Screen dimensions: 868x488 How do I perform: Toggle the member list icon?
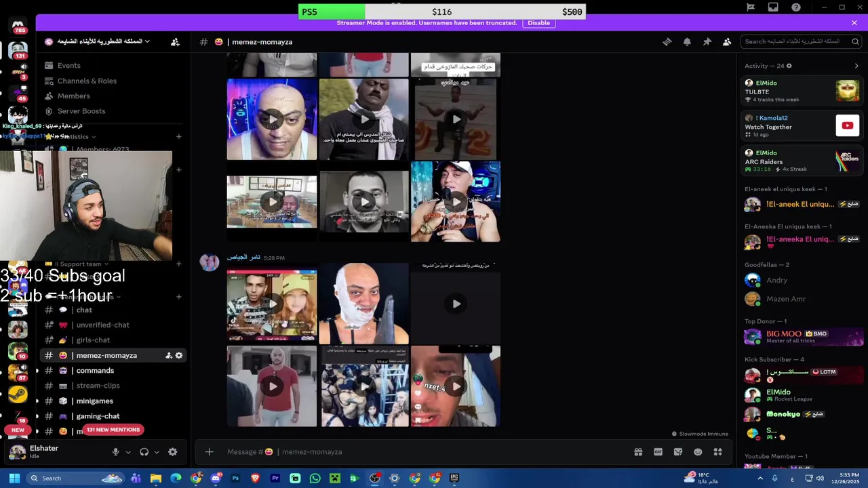coord(727,42)
